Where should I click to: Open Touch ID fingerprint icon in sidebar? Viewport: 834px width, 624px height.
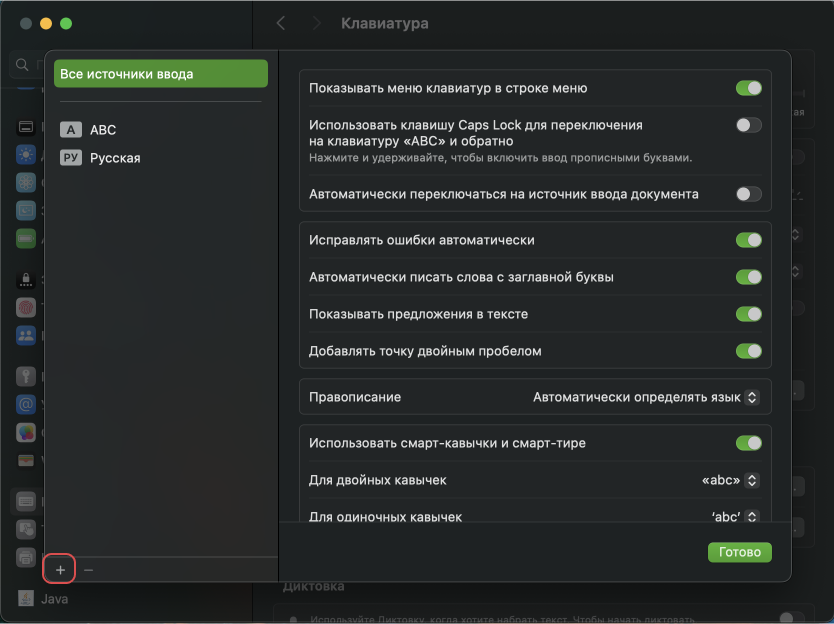click(26, 307)
